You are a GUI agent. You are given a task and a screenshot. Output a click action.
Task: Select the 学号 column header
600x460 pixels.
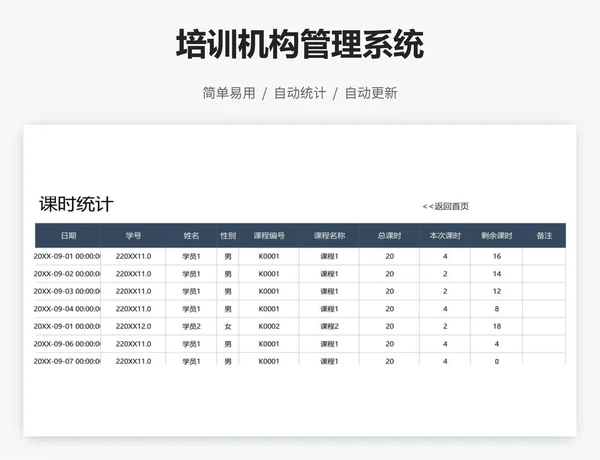[133, 236]
